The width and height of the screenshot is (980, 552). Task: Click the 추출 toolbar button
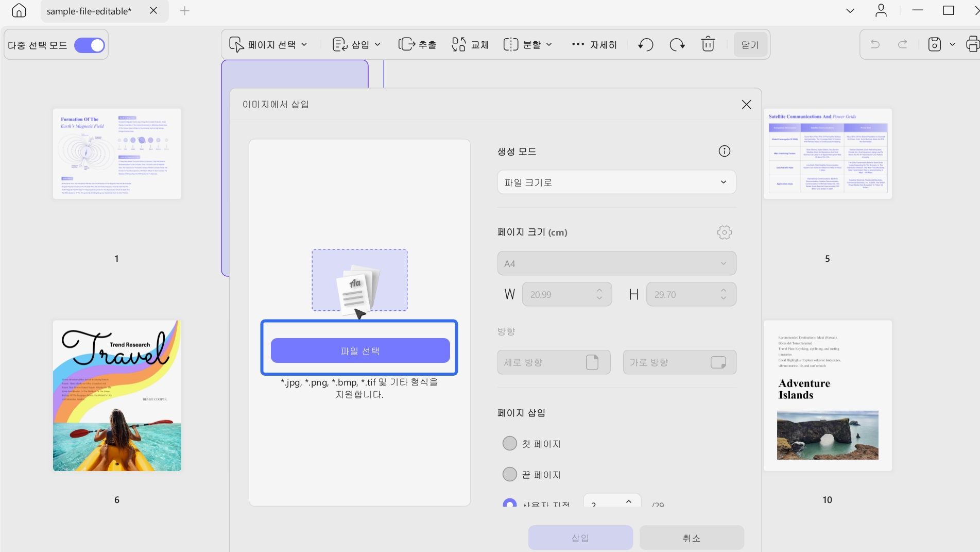click(x=417, y=45)
